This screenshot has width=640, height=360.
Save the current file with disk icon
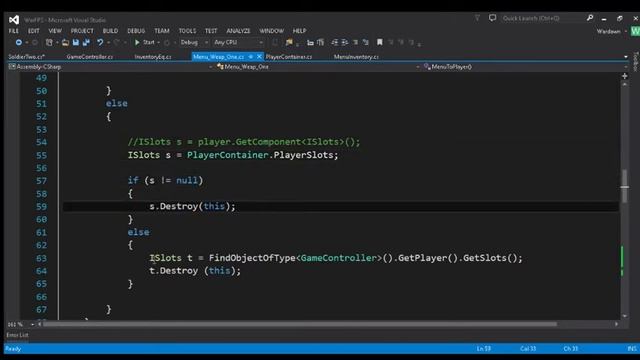click(76, 42)
